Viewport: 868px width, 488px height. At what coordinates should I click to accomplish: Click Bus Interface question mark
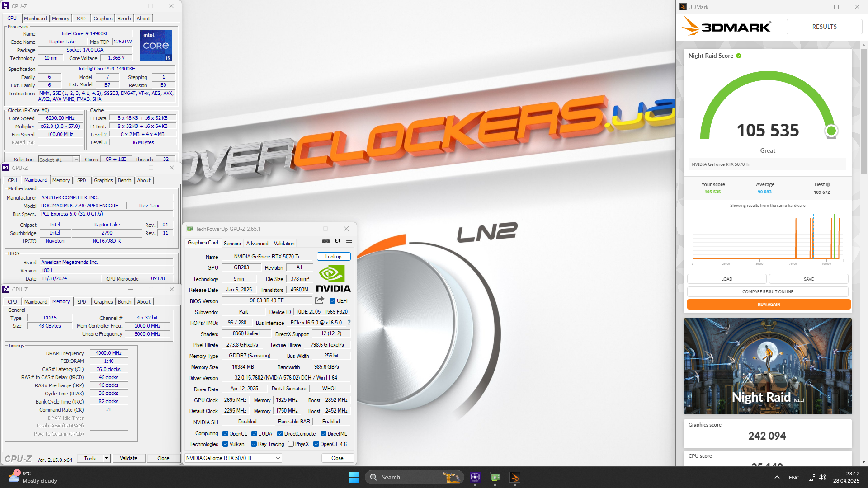click(349, 323)
